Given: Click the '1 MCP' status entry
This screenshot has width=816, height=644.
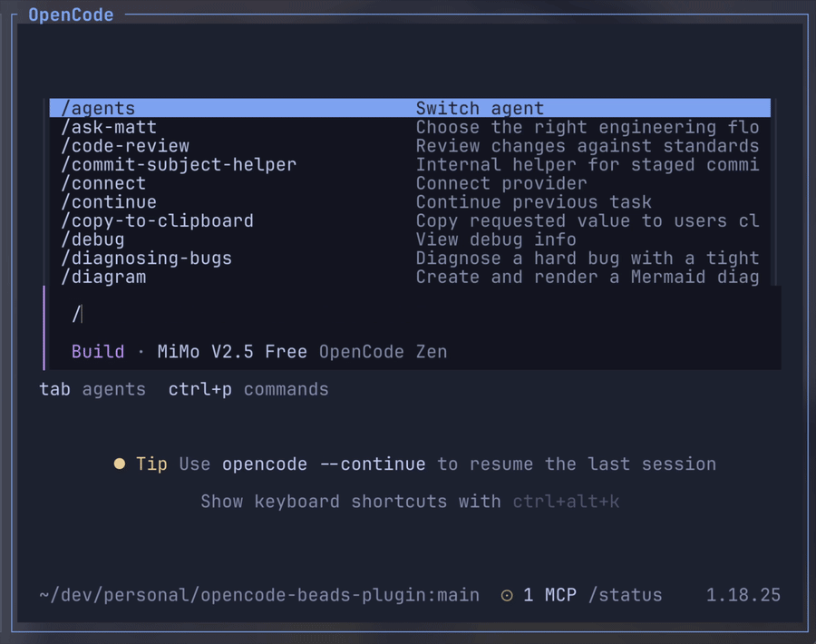Looking at the screenshot, I should [549, 594].
